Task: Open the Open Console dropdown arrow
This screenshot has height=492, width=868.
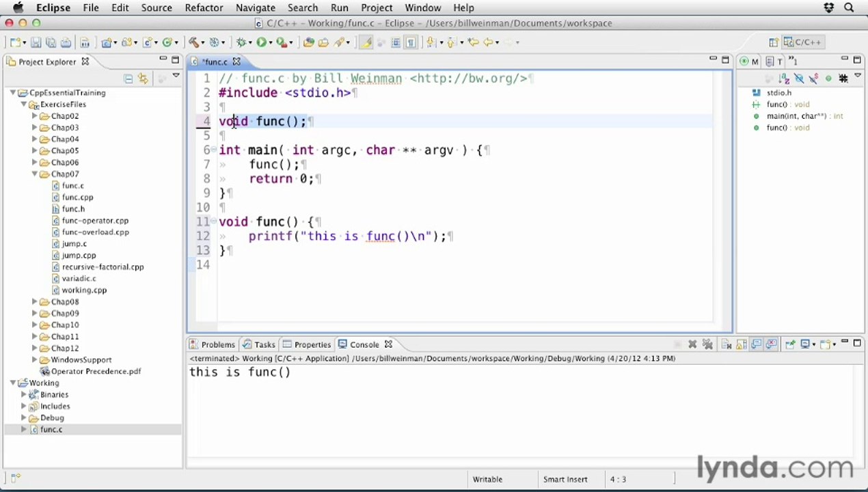Action: pos(834,345)
